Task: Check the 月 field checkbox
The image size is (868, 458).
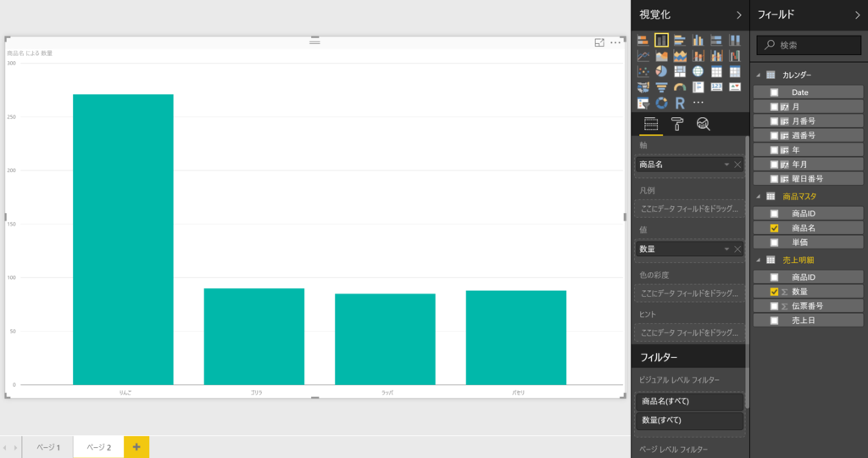Action: point(774,107)
